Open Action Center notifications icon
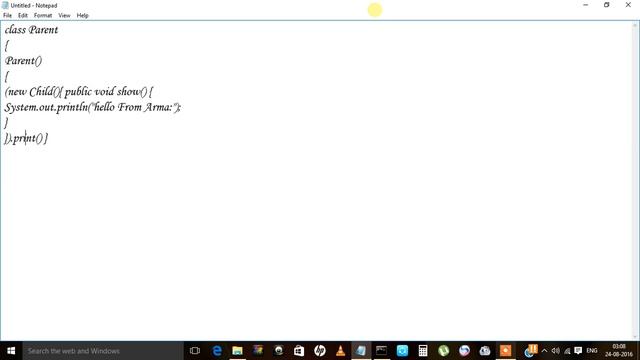 (x=578, y=351)
